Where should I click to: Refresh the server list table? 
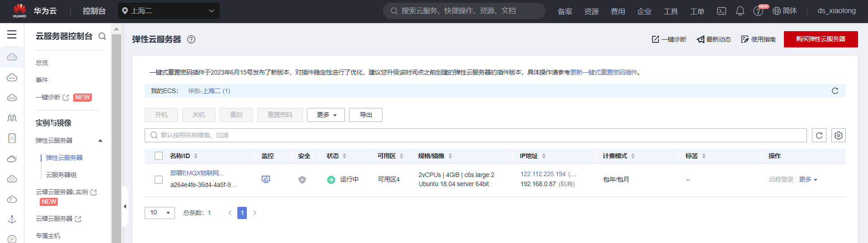point(819,136)
